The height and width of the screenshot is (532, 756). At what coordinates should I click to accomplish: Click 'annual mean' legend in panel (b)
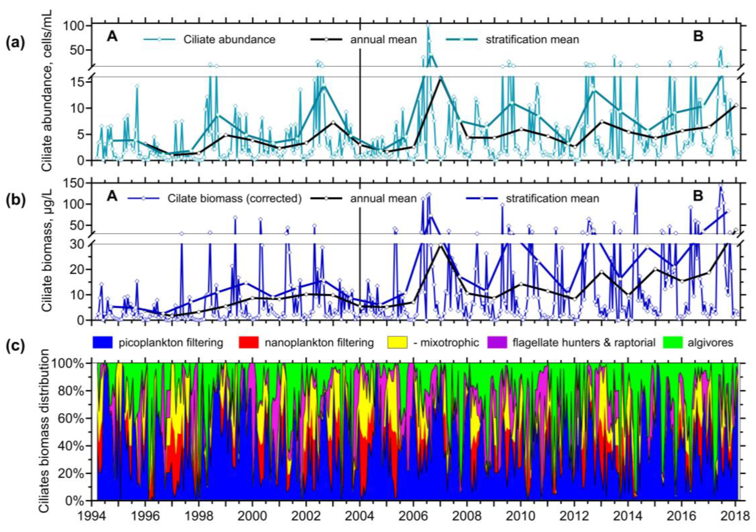pos(383,199)
